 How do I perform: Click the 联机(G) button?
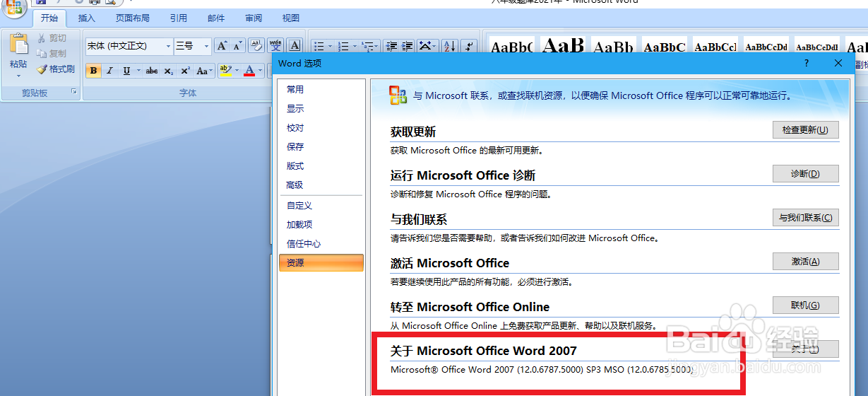[x=806, y=305]
